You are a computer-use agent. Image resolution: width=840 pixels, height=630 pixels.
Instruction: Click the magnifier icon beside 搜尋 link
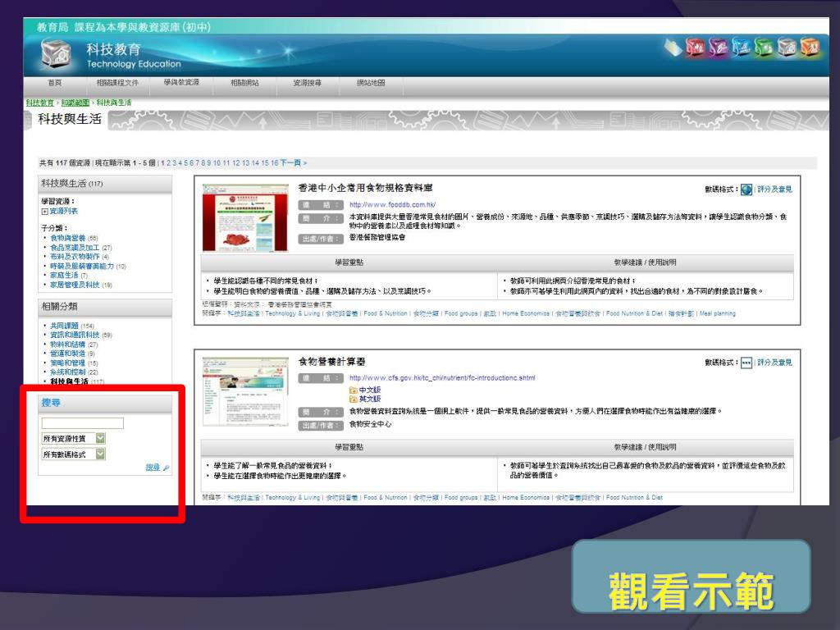pos(166,468)
